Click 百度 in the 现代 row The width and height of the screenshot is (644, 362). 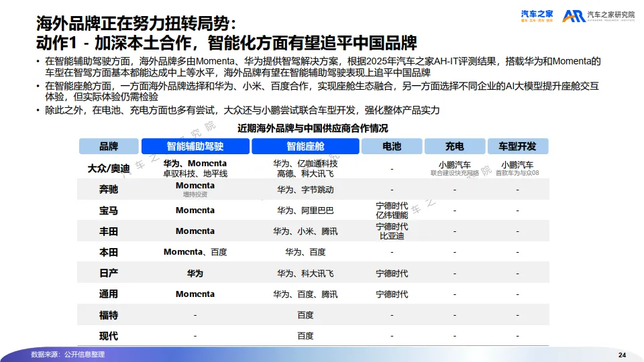[x=305, y=336]
